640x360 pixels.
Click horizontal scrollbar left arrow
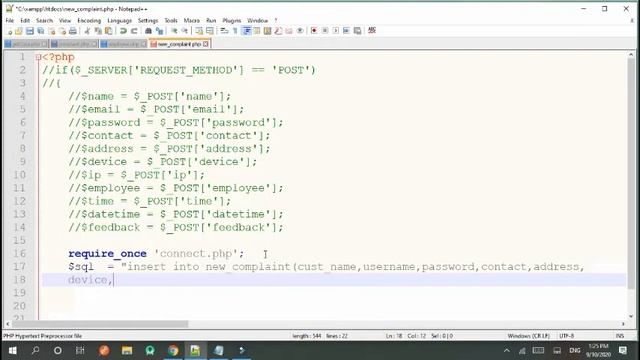8,324
